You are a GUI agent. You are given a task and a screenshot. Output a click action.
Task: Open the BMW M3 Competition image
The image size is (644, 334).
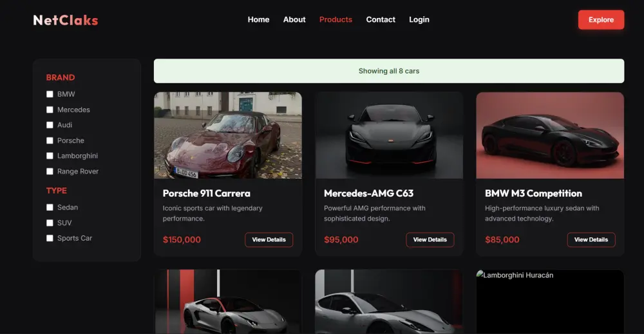tap(550, 135)
